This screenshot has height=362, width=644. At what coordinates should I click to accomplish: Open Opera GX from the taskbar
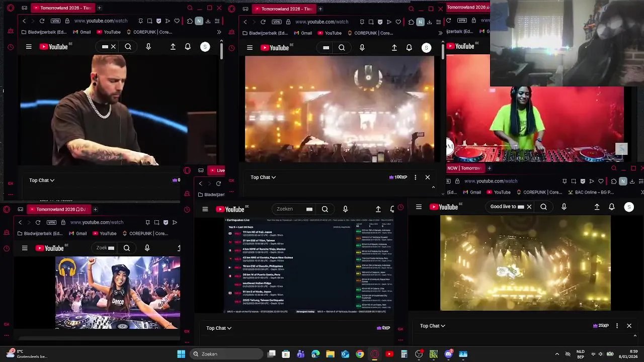(374, 354)
